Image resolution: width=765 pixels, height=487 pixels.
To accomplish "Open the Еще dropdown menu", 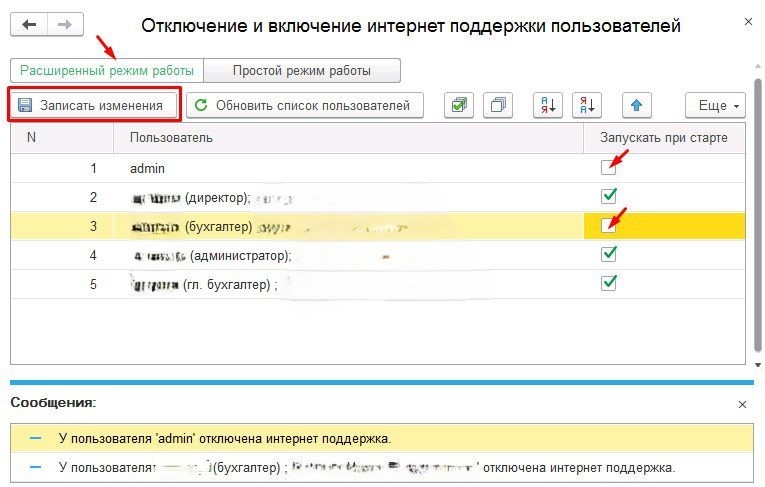I will tap(716, 105).
